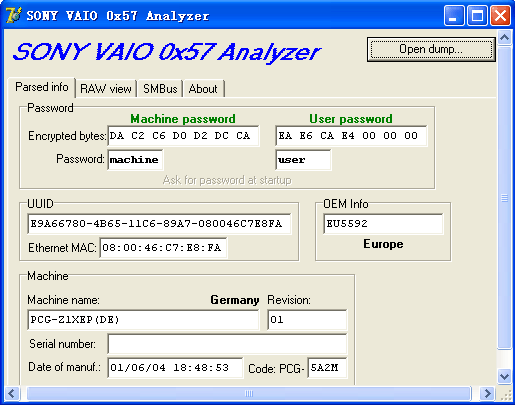Click the 'Machine password' heading
This screenshot has height=405, width=515.
point(183,119)
